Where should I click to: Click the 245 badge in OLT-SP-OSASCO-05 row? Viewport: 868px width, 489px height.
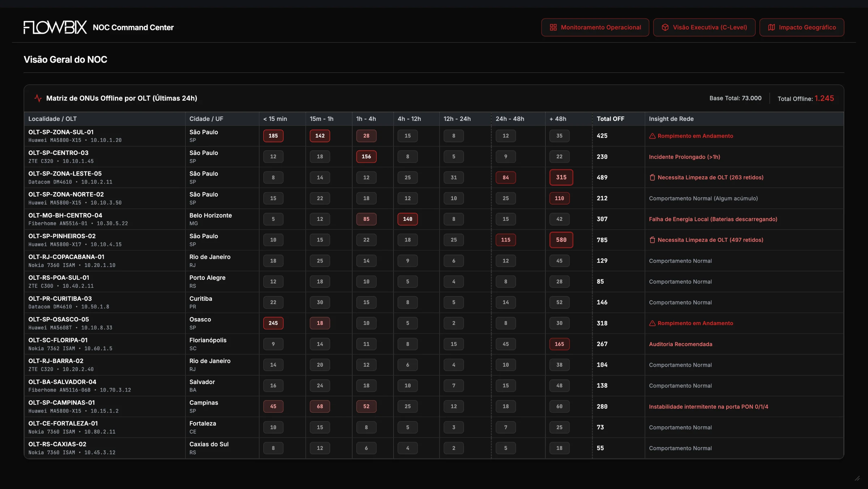tap(273, 323)
